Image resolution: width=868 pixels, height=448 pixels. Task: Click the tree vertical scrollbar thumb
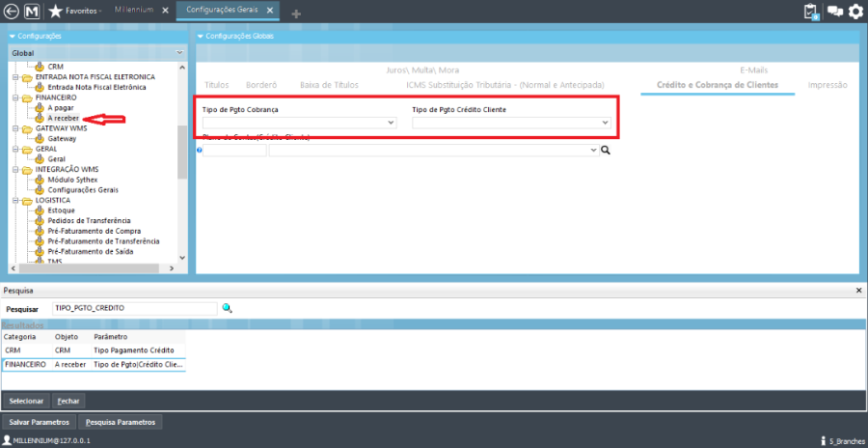pos(182,152)
